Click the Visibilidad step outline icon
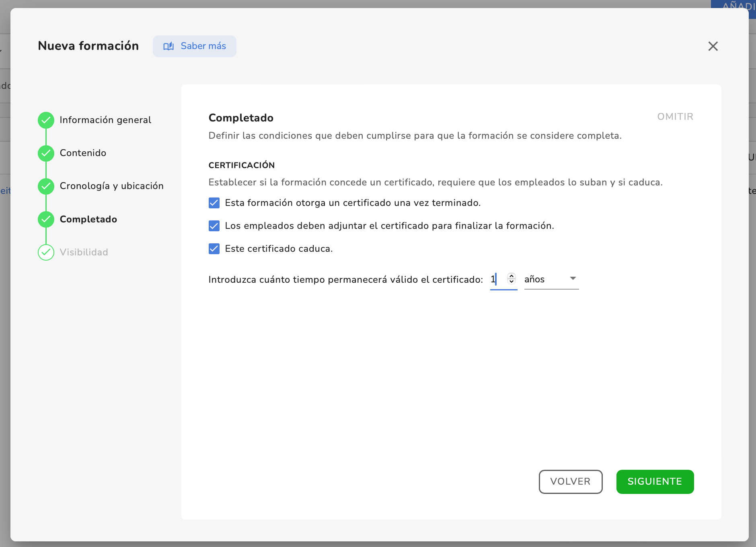 click(46, 253)
